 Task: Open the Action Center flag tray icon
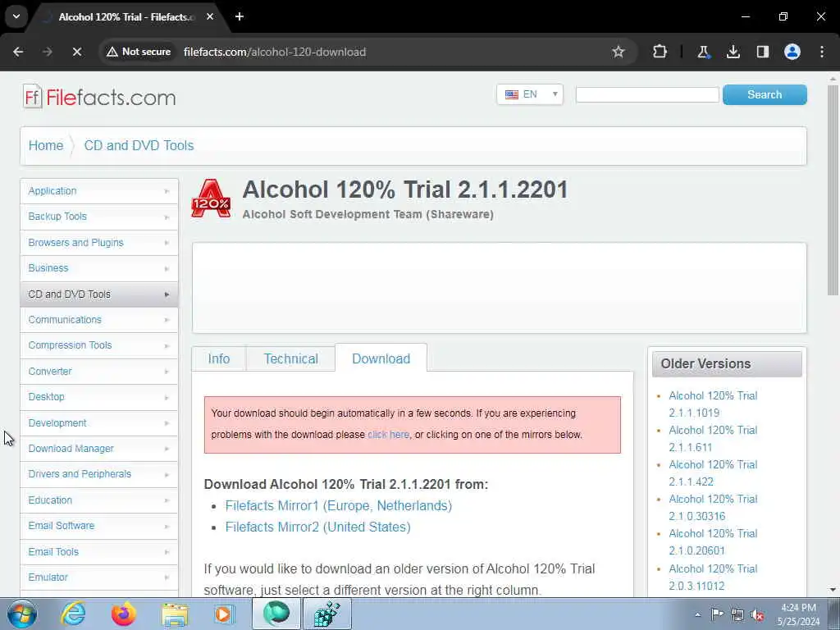tap(717, 614)
